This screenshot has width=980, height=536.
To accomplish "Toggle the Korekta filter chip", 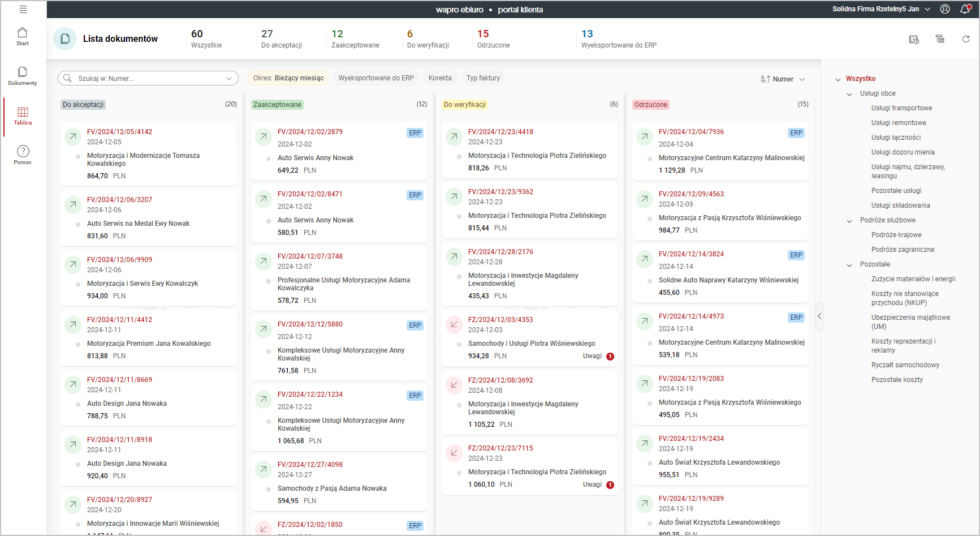I will pyautogui.click(x=440, y=78).
